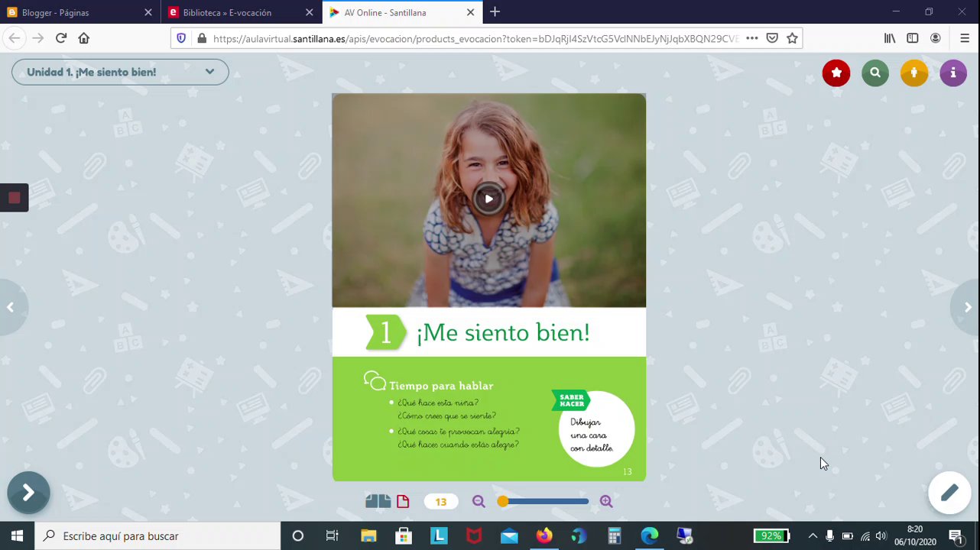The image size is (980, 550).
Task: Switch to double-page book view
Action: click(x=378, y=502)
